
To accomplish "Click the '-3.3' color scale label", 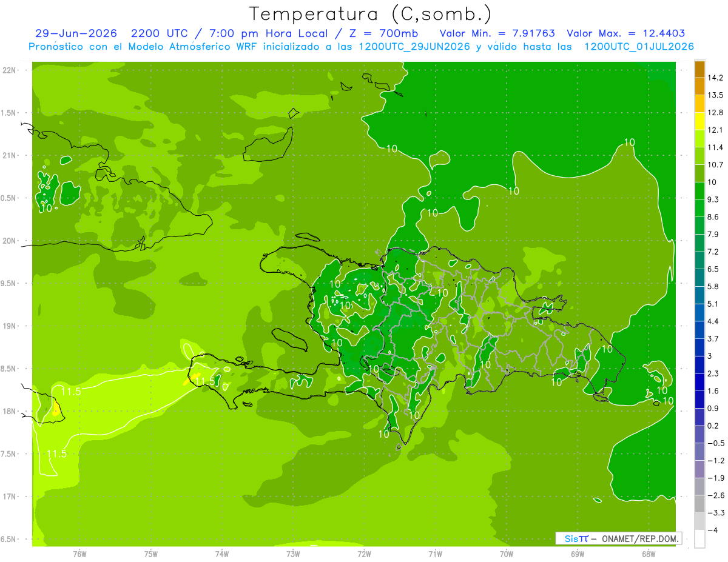I will click(716, 513).
